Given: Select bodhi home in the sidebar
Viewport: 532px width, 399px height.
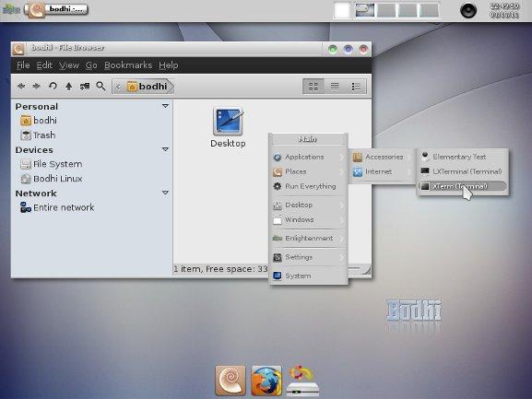Looking at the screenshot, I should click(x=39, y=121).
